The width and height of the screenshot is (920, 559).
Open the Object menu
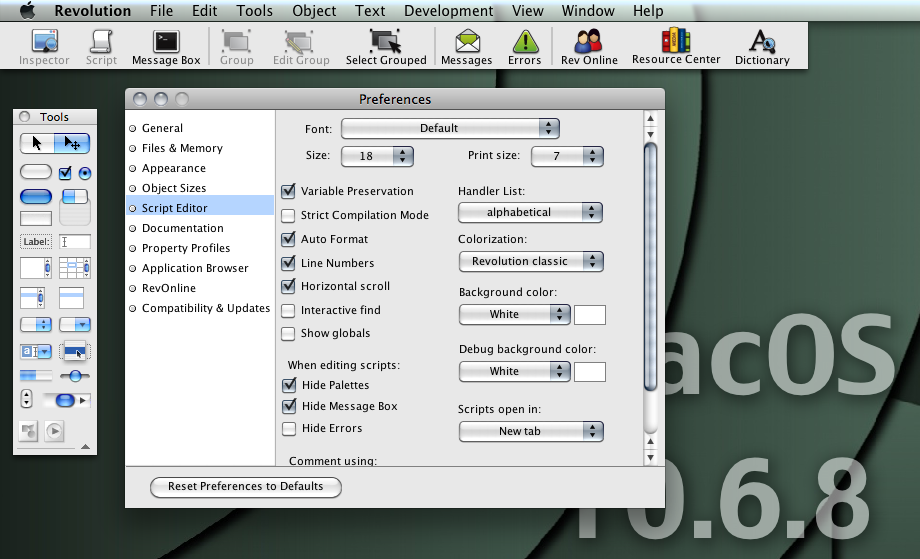314,11
